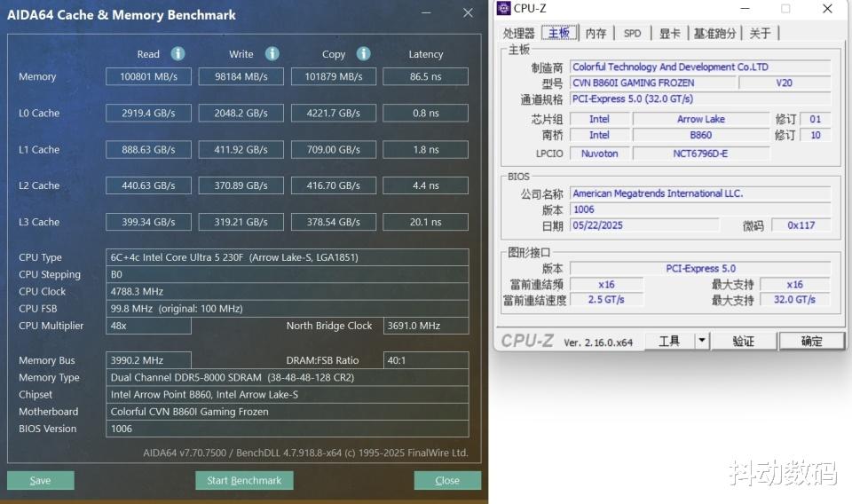Click the Memory Copy value 101879 MB/s
Image resolution: width=852 pixels, height=504 pixels.
[x=334, y=76]
